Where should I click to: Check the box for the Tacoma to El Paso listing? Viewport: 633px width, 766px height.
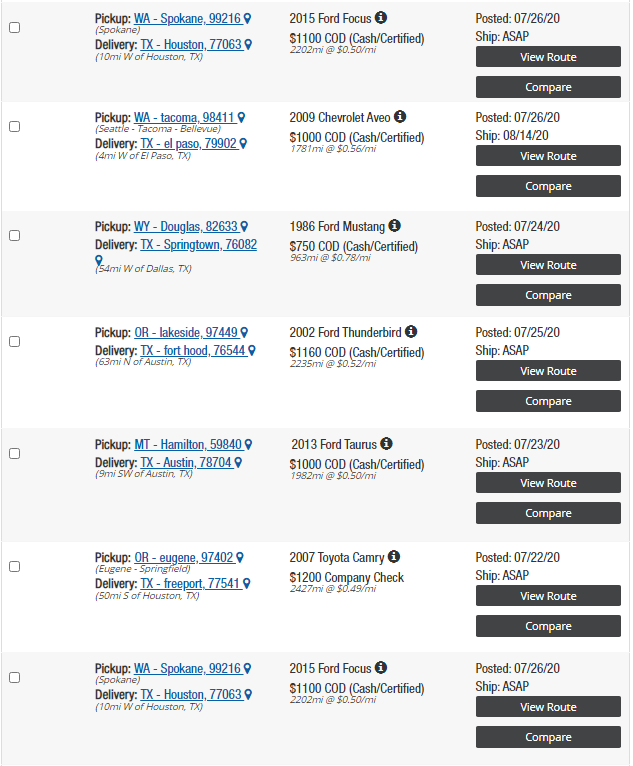coord(15,127)
